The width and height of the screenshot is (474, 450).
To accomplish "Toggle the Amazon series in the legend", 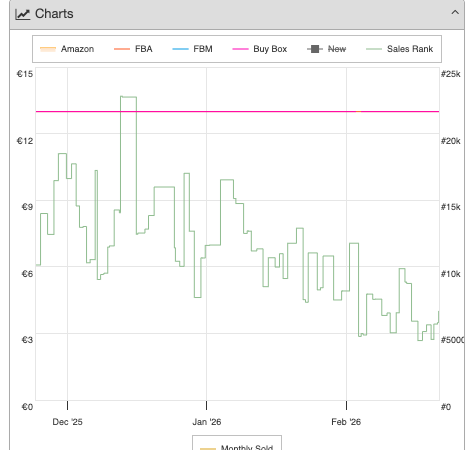I will click(x=67, y=49).
